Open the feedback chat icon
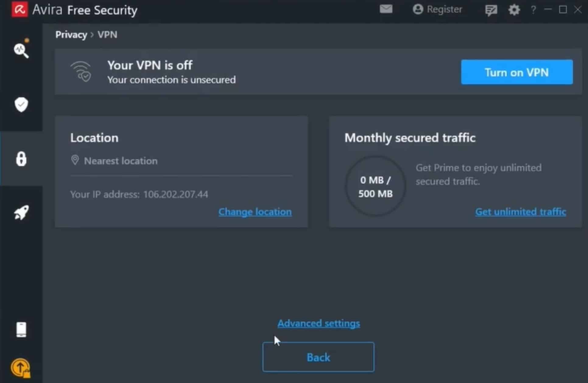The height and width of the screenshot is (383, 588). click(491, 10)
